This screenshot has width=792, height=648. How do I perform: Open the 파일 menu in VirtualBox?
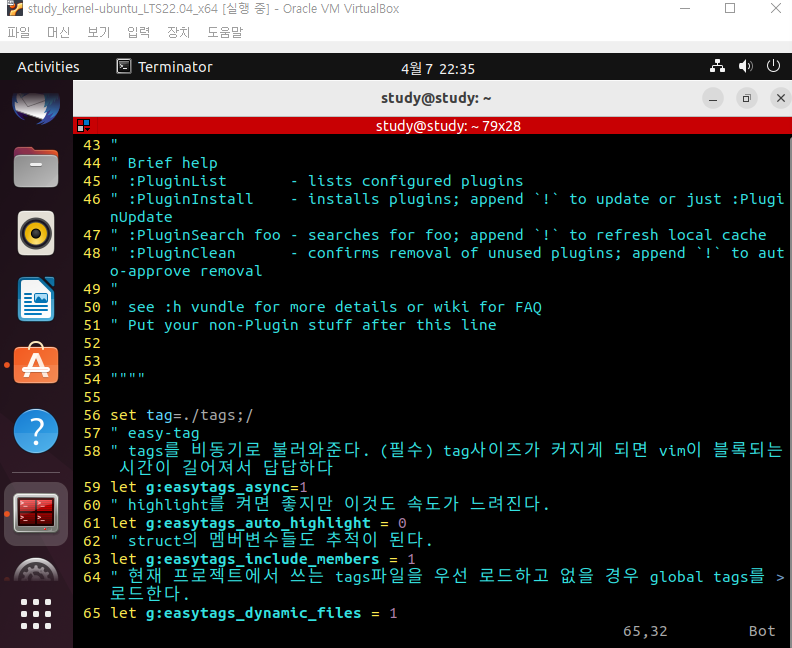[x=19, y=32]
